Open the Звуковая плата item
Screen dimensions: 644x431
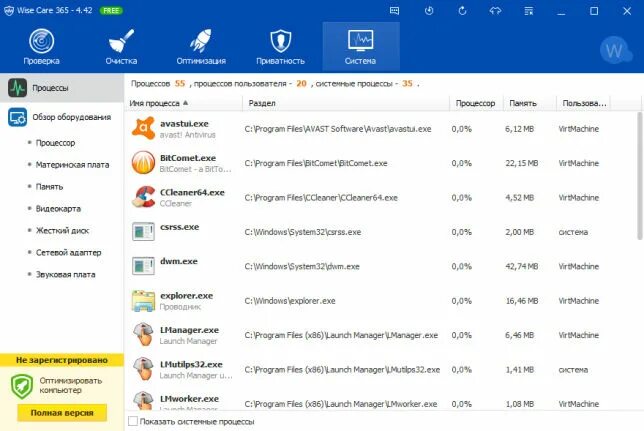65,274
